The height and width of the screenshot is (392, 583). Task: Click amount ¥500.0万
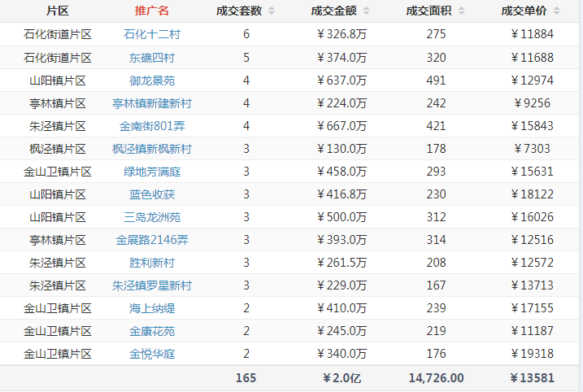[x=342, y=217]
